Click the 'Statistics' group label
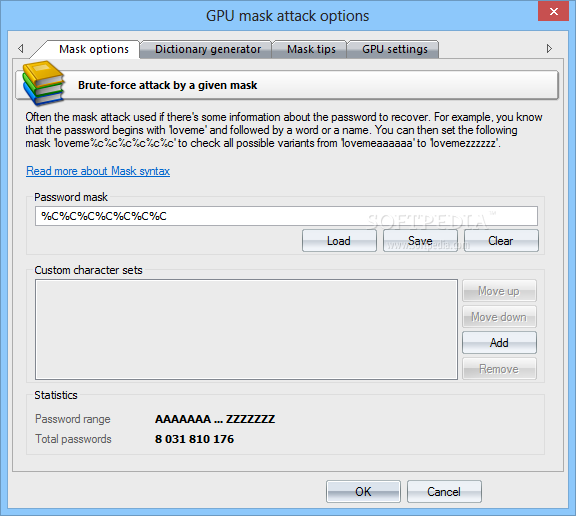 [x=56, y=395]
